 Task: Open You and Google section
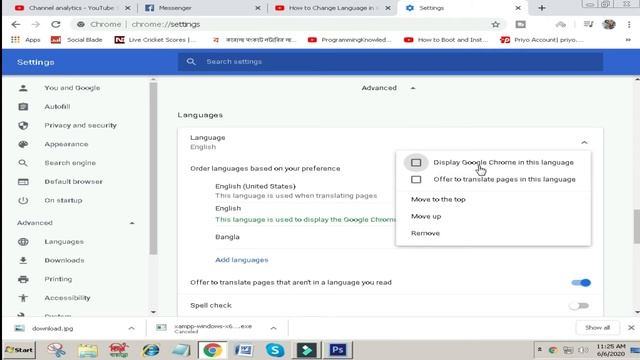[72, 88]
